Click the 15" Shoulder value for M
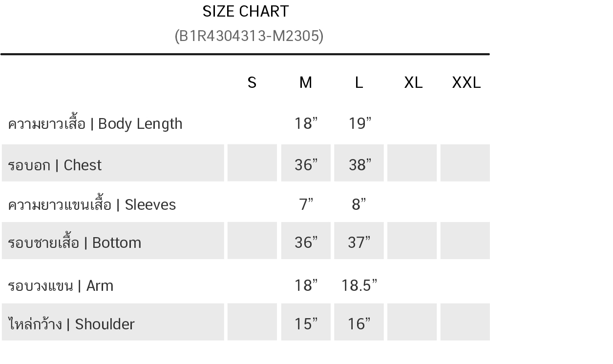 tap(306, 324)
